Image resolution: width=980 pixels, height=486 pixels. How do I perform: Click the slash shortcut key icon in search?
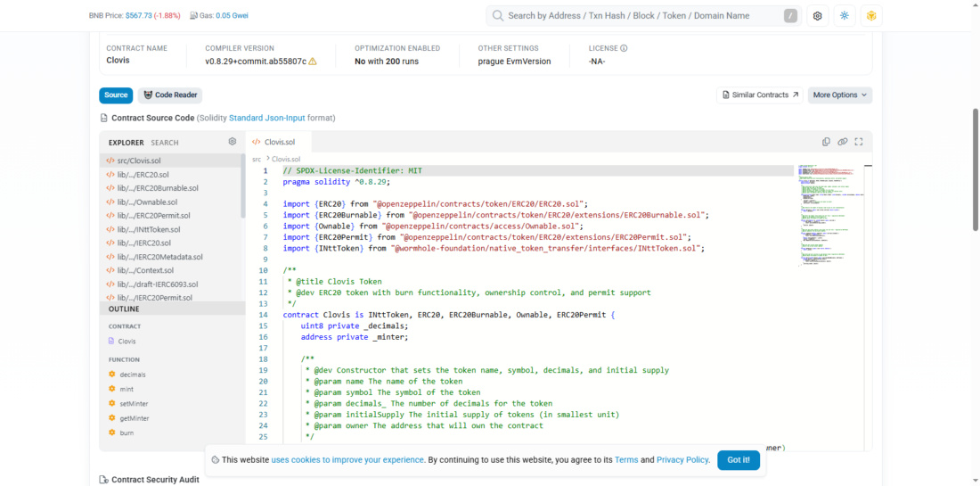tap(790, 16)
